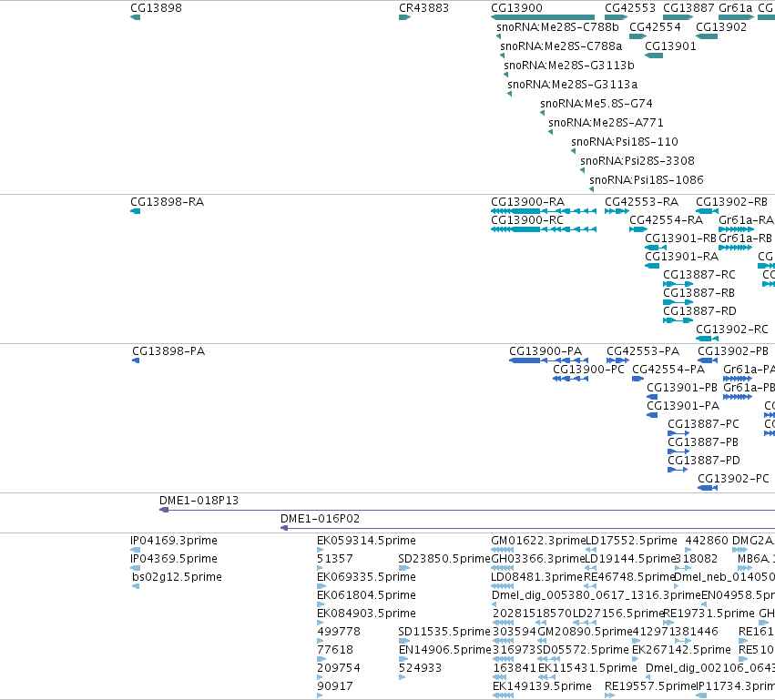Select the EK061804.5prime EST

coord(320,604)
